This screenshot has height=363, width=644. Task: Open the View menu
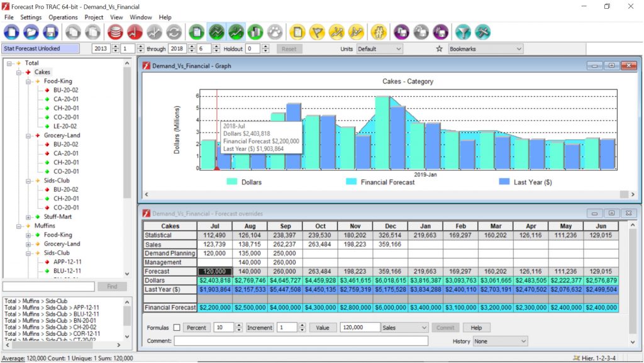[x=116, y=17]
